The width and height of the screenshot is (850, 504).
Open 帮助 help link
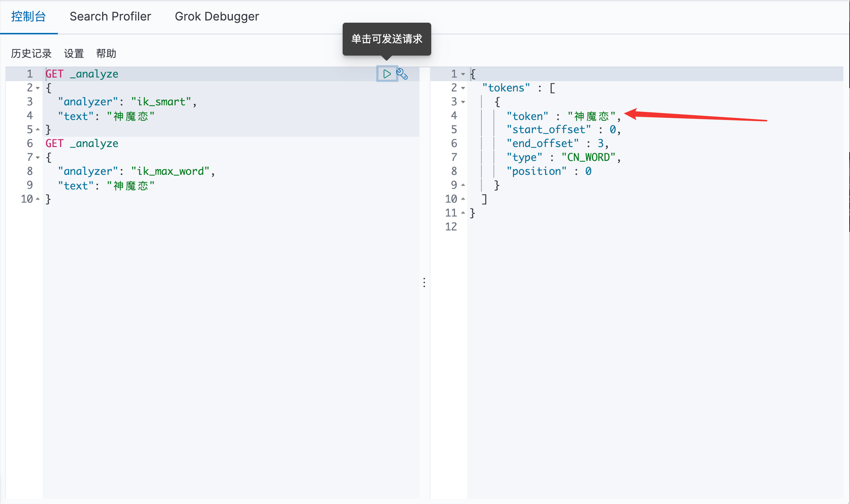pos(106,53)
